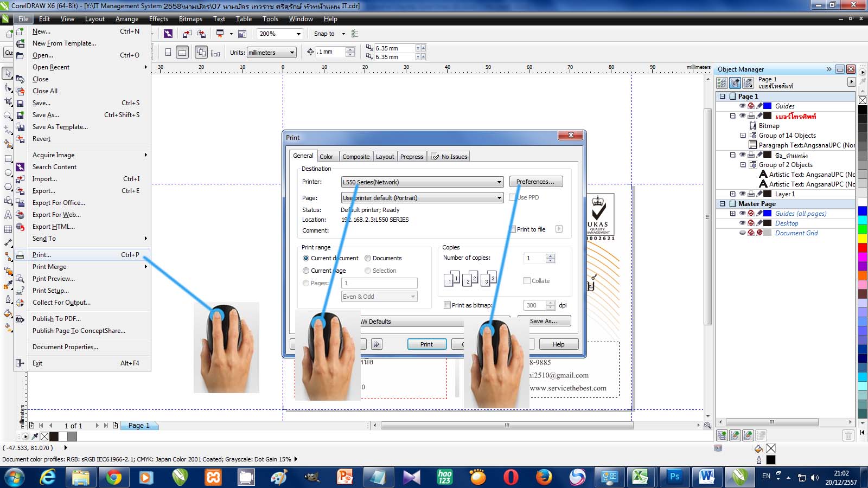The height and width of the screenshot is (488, 868).
Task: Choose Publish To PDF from File menu
Action: (x=56, y=319)
